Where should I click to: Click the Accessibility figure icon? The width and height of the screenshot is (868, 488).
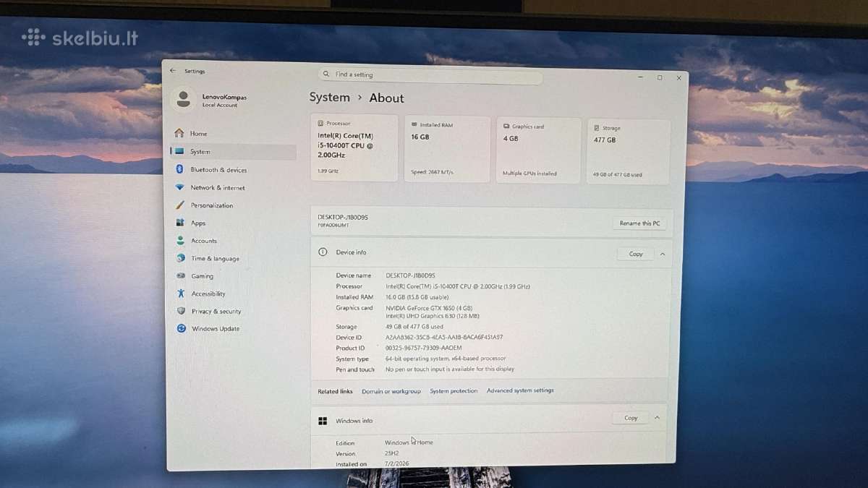pos(181,294)
